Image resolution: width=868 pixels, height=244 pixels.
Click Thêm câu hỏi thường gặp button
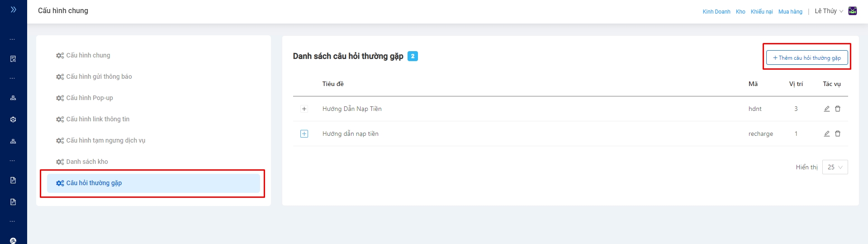pyautogui.click(x=807, y=58)
